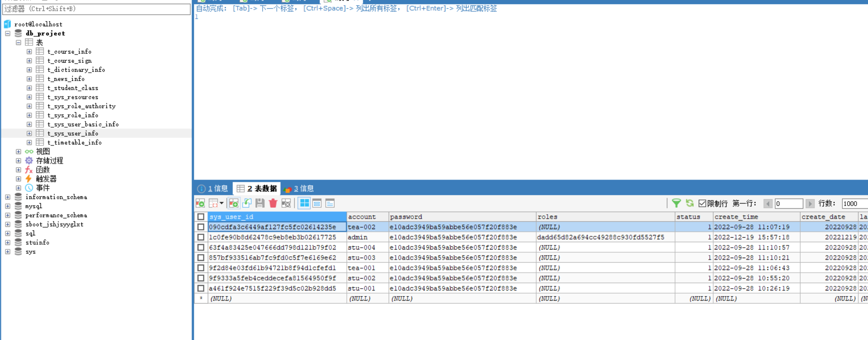Click the 行数 row count input
The image size is (868, 340).
click(854, 204)
